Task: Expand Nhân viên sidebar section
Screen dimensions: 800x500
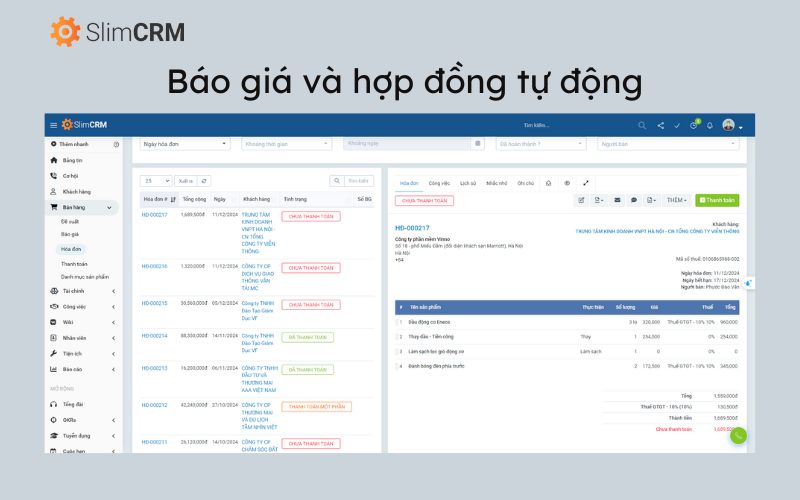Action: pyautogui.click(x=82, y=338)
